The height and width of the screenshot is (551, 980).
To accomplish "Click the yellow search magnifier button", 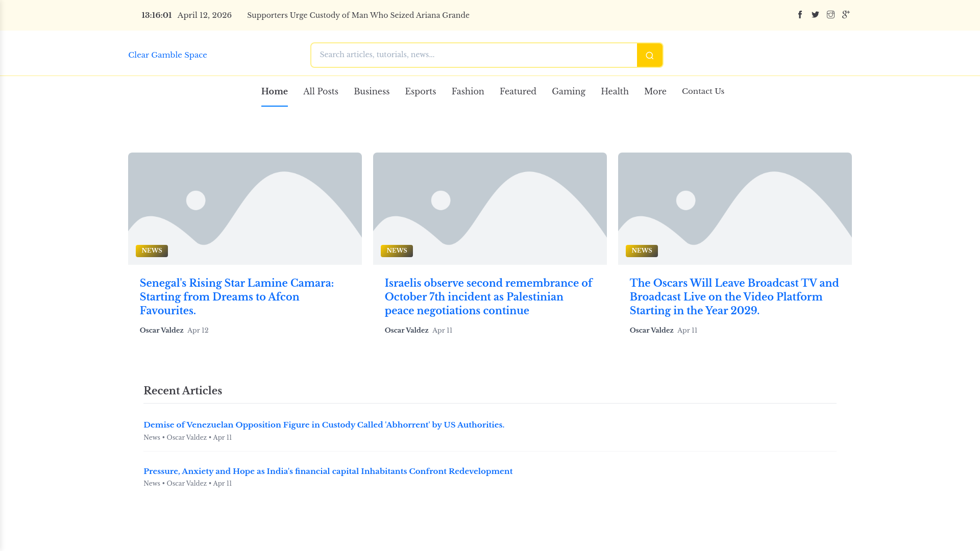I will pyautogui.click(x=649, y=55).
